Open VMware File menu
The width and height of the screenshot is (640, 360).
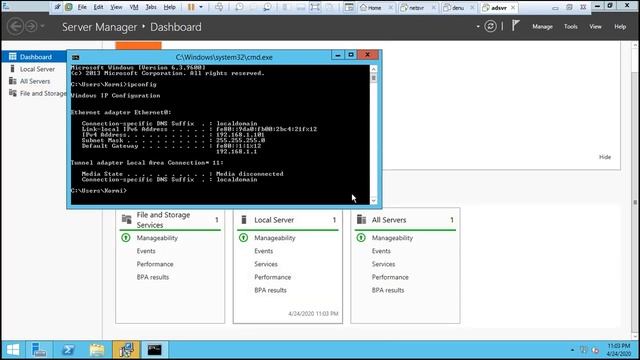click(82, 7)
